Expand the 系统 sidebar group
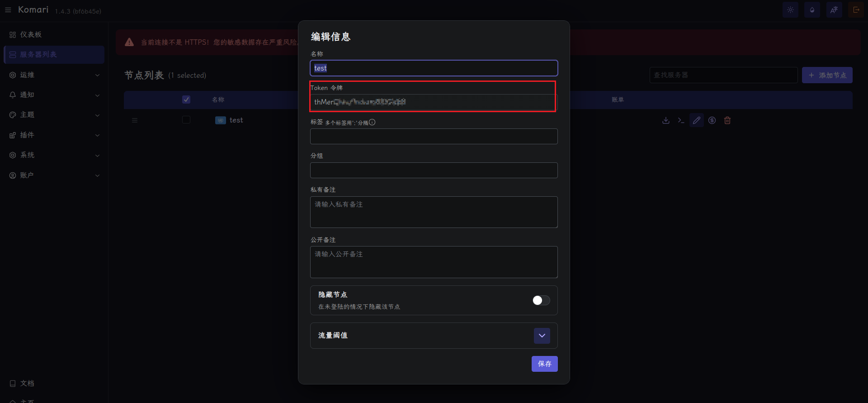The width and height of the screenshot is (868, 403). 54,155
